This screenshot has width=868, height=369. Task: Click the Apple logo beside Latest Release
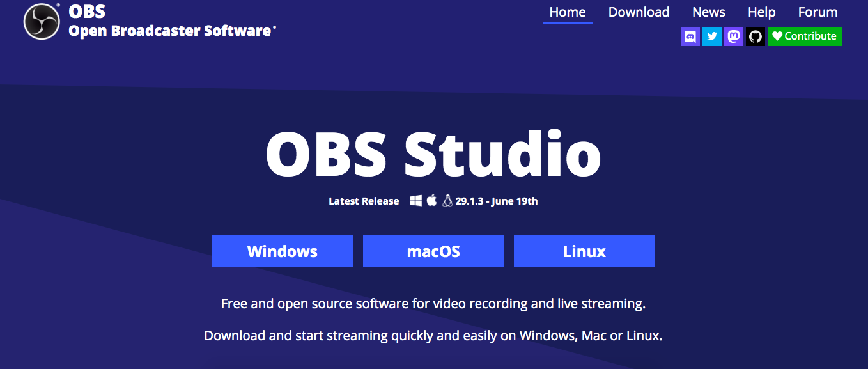click(x=431, y=200)
